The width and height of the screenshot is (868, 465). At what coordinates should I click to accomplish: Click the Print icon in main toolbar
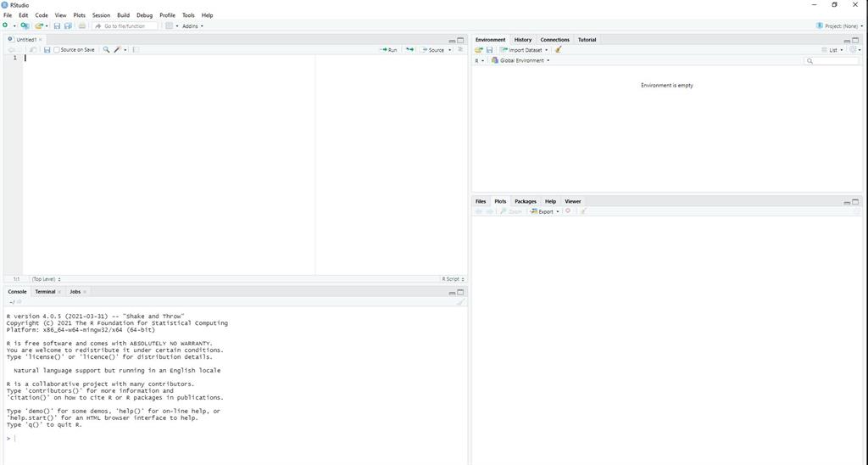[x=82, y=25]
